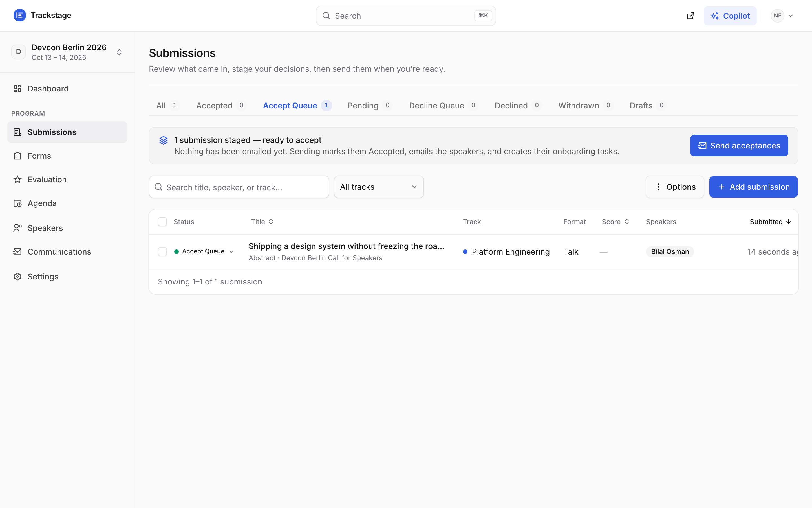This screenshot has width=812, height=508.
Task: Focus the title, speaker, or track search box
Action: [x=239, y=187]
